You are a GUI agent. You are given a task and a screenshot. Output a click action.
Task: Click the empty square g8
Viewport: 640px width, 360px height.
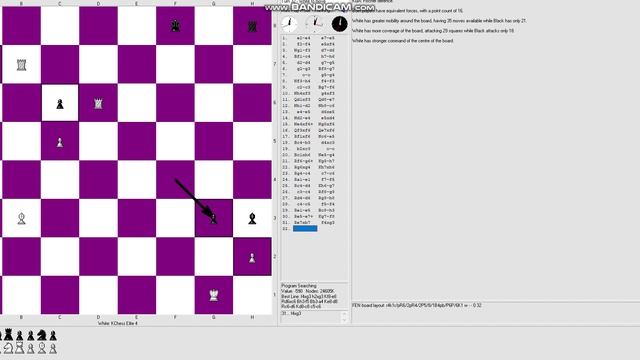[214, 25]
